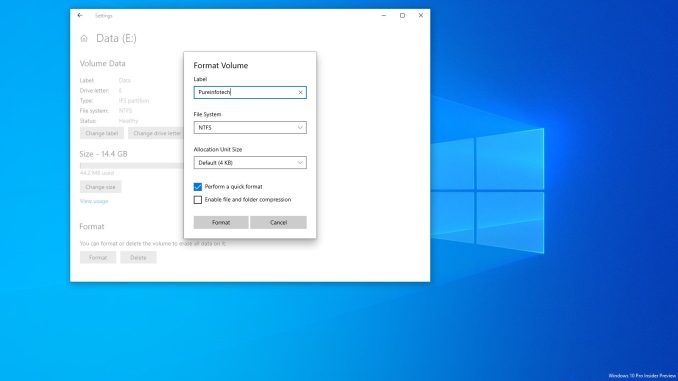
Task: Clear the Label field with X icon
Action: point(301,93)
